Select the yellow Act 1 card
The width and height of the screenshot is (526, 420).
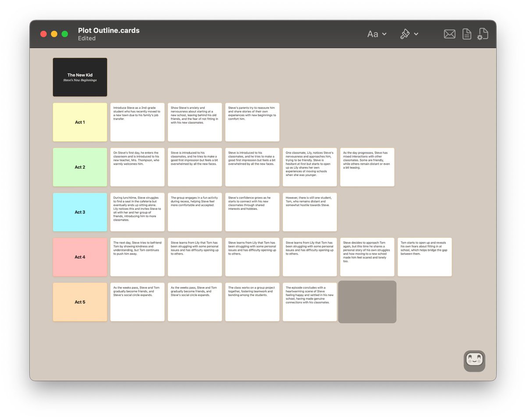(x=80, y=122)
